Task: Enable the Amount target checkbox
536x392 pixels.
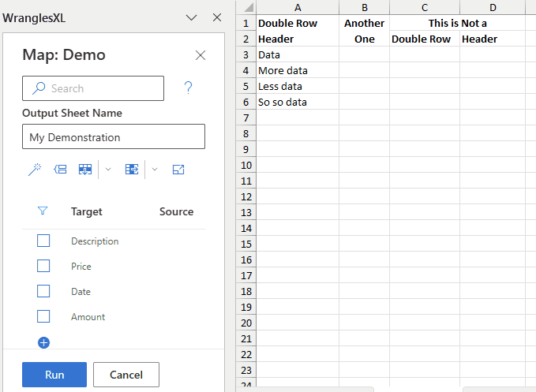Action: (x=43, y=316)
